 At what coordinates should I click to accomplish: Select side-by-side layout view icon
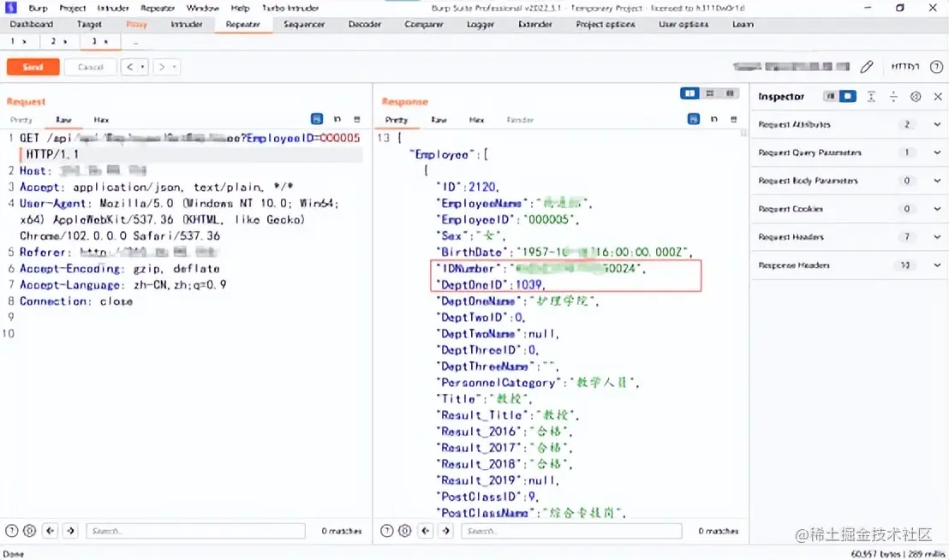pyautogui.click(x=689, y=93)
